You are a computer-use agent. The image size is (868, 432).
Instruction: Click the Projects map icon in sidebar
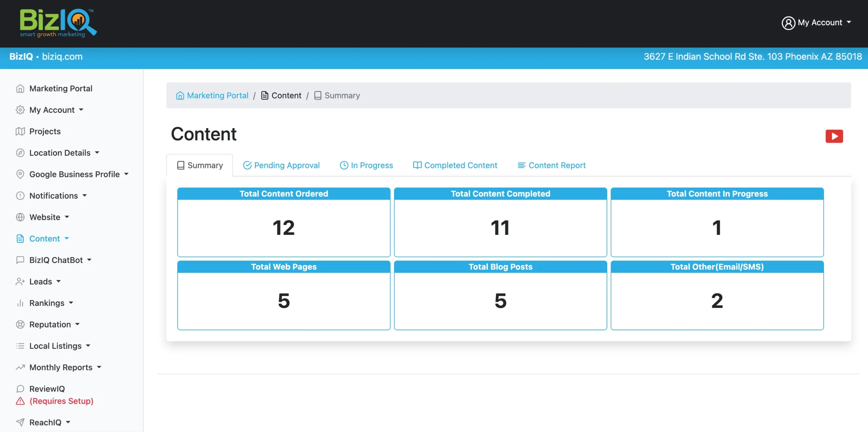coord(20,131)
